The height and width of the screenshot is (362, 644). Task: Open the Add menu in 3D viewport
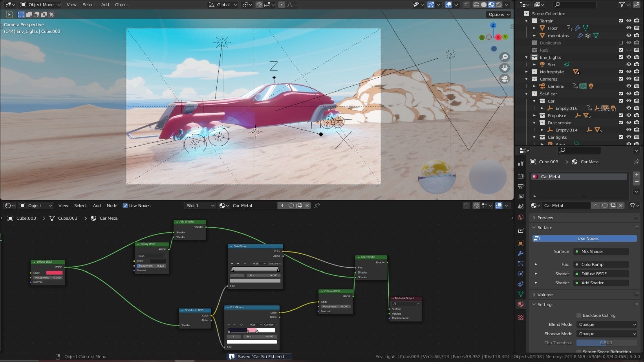(105, 5)
